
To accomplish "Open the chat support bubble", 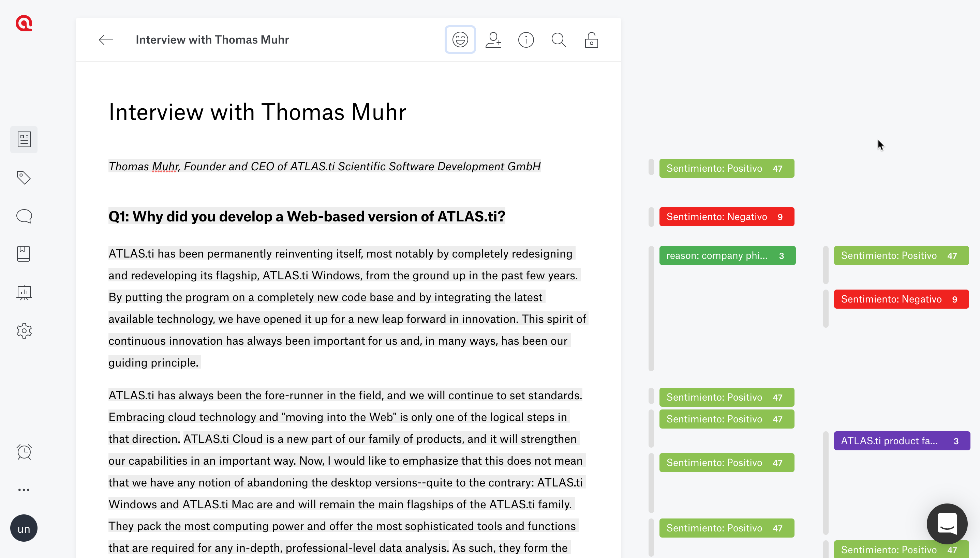I will 946,524.
